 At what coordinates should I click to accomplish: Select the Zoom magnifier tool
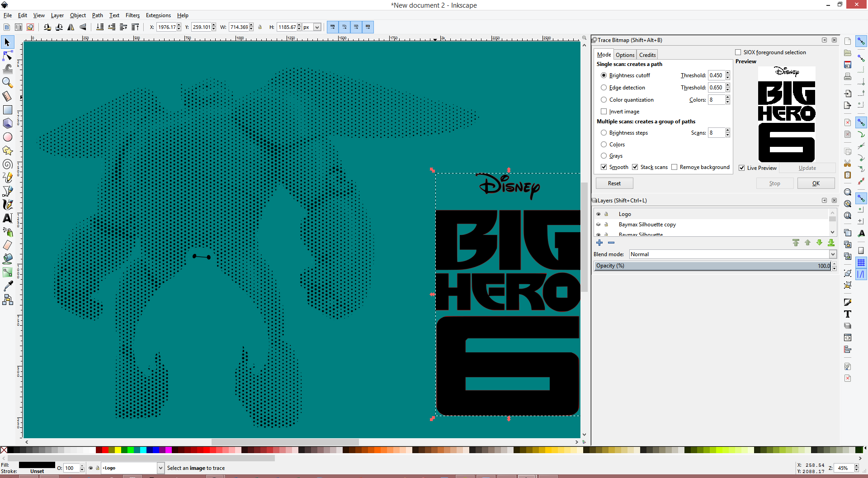pyautogui.click(x=8, y=83)
